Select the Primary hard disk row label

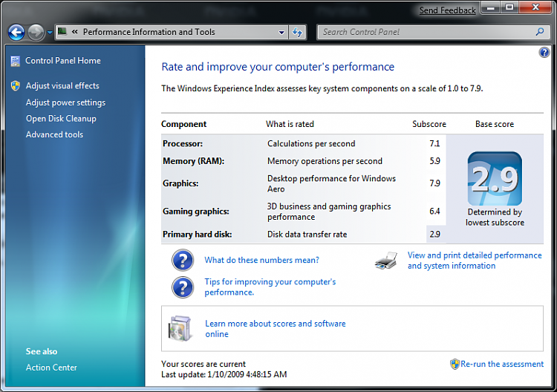[x=197, y=235]
